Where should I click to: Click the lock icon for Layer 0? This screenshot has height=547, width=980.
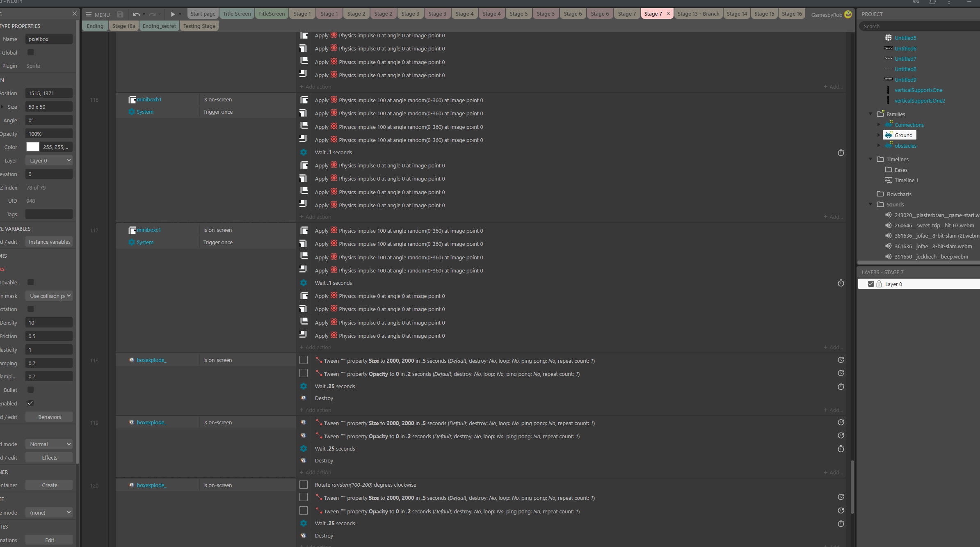click(879, 284)
